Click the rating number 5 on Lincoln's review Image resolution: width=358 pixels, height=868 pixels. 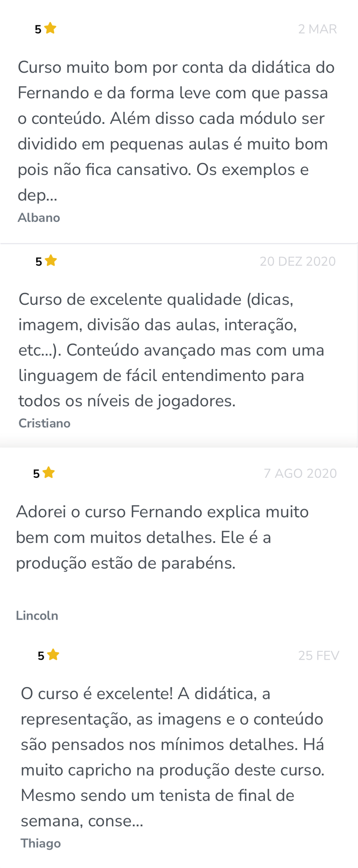pyautogui.click(x=36, y=474)
